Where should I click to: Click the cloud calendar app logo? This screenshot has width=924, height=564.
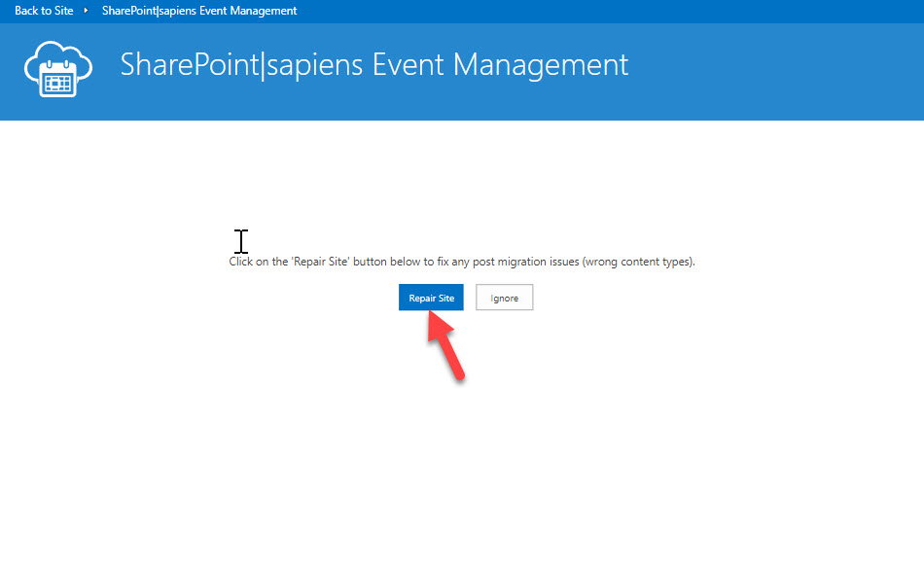57,69
